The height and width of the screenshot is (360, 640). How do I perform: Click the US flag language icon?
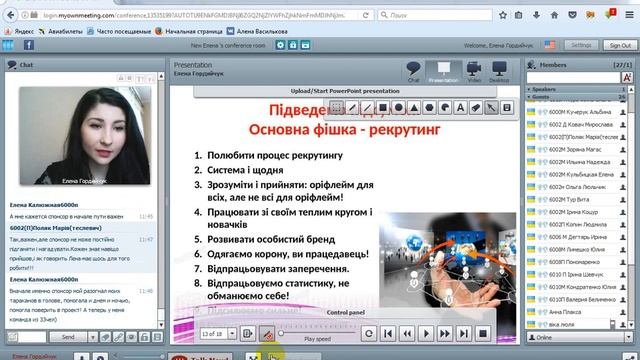550,45
